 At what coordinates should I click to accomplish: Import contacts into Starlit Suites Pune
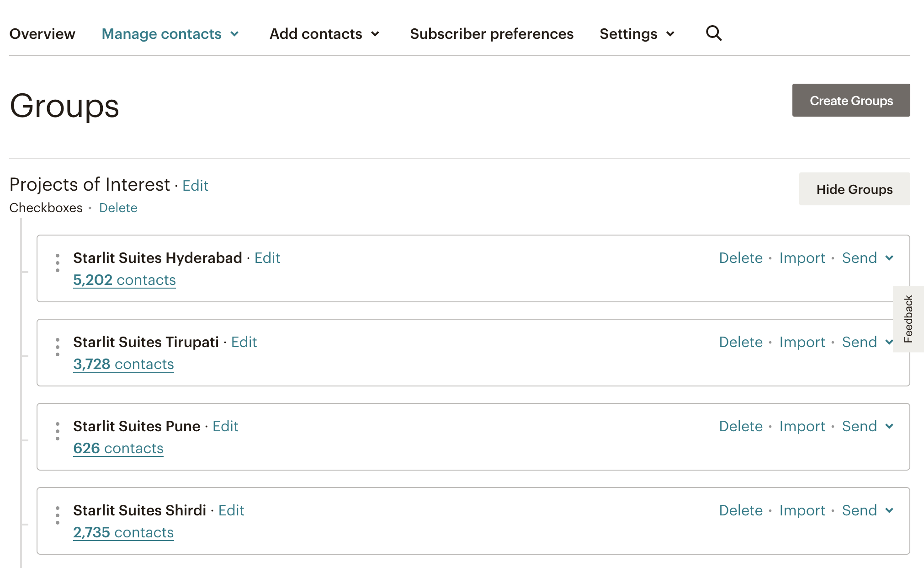pos(802,426)
